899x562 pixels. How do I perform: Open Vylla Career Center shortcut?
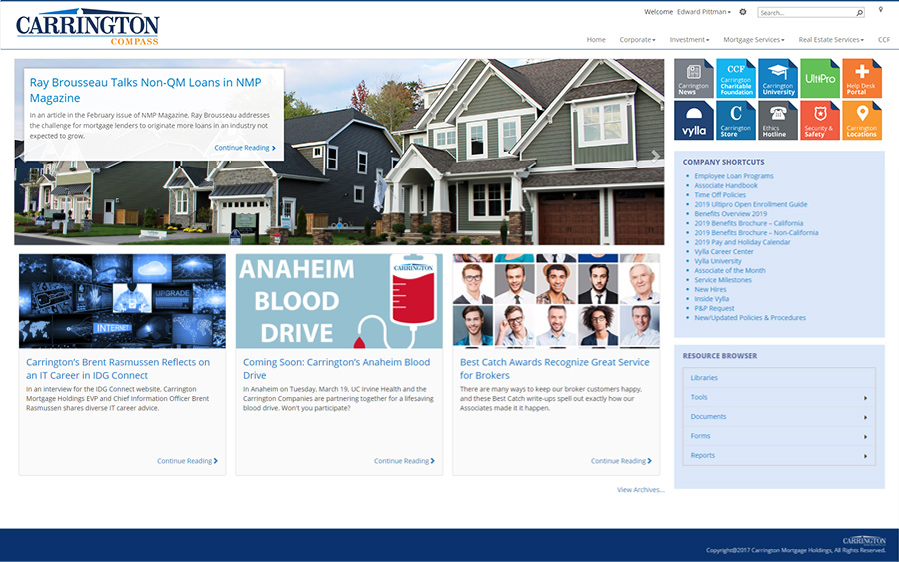724,252
